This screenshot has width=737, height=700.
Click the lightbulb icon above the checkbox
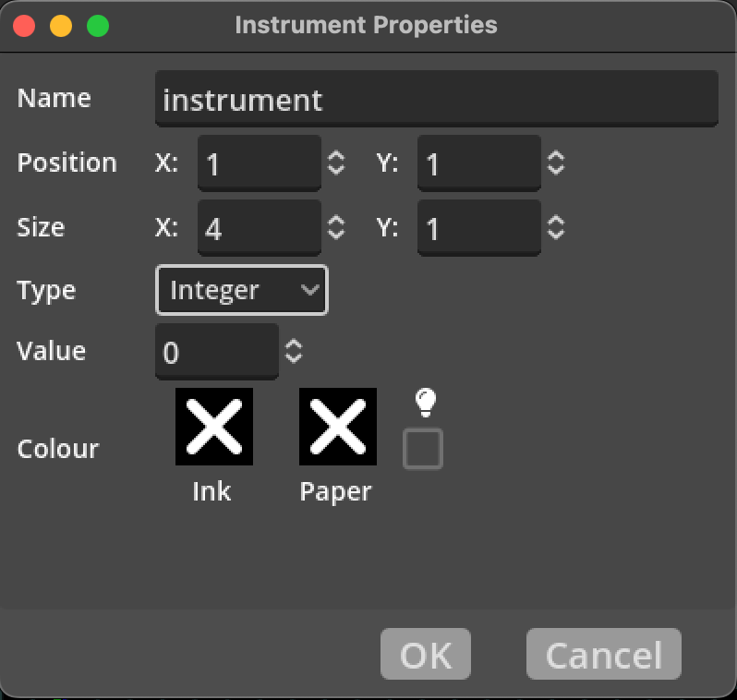[424, 401]
